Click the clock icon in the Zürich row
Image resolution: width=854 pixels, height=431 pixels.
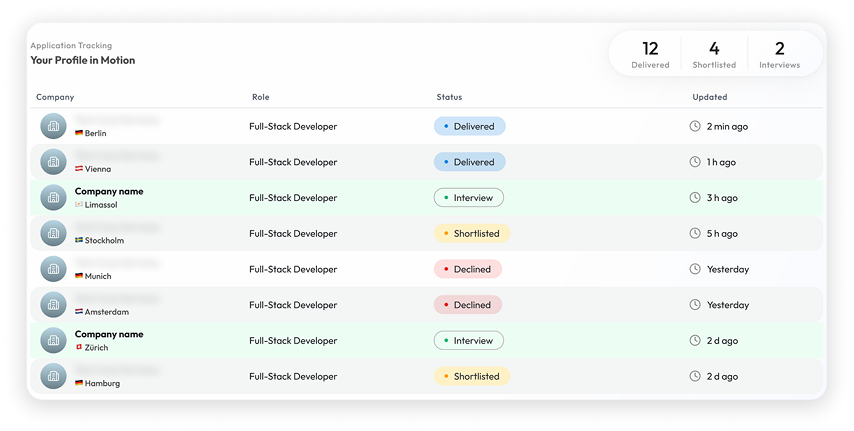[x=695, y=340]
